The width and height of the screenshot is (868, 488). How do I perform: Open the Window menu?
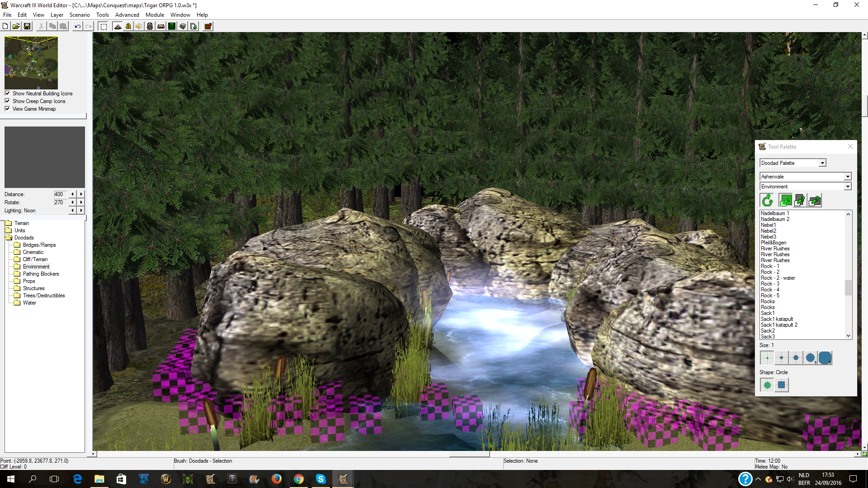(x=180, y=15)
